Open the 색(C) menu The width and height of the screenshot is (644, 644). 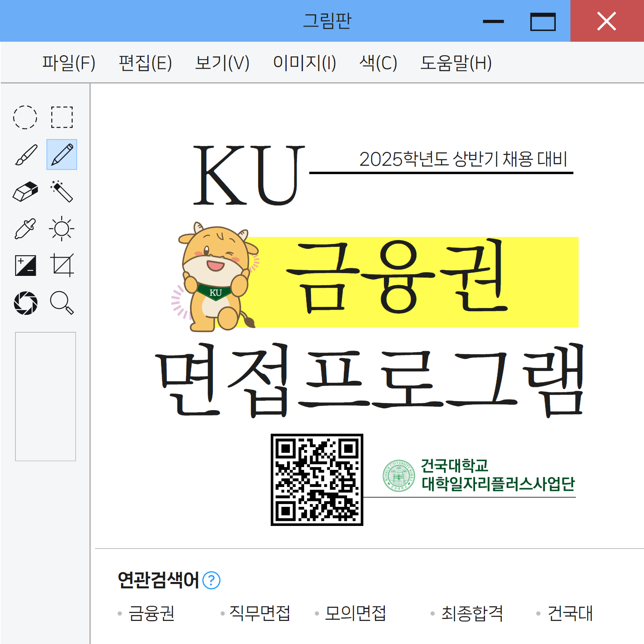378,63
